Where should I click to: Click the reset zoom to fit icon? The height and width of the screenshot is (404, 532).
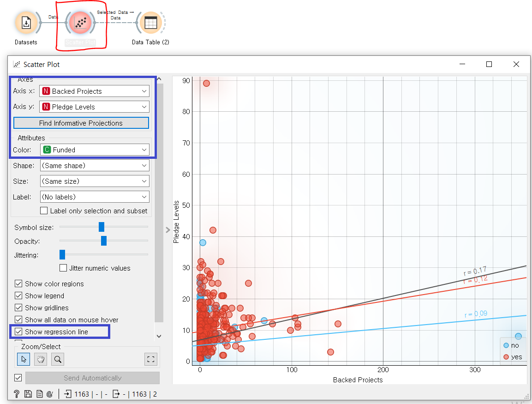pos(150,359)
